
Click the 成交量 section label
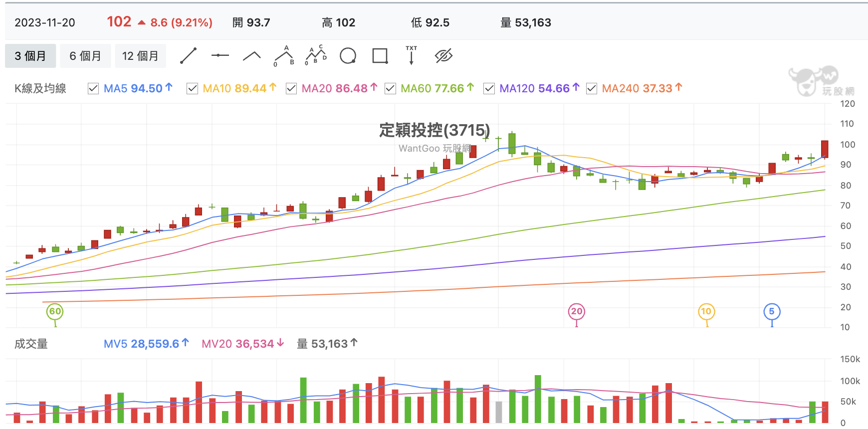click(x=31, y=344)
